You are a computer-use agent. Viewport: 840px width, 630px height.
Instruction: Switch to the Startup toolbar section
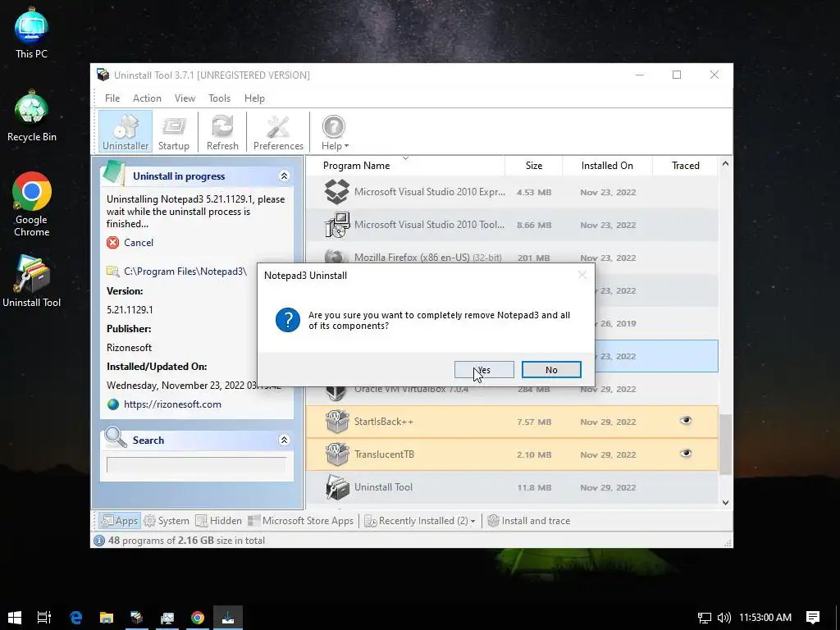(174, 132)
